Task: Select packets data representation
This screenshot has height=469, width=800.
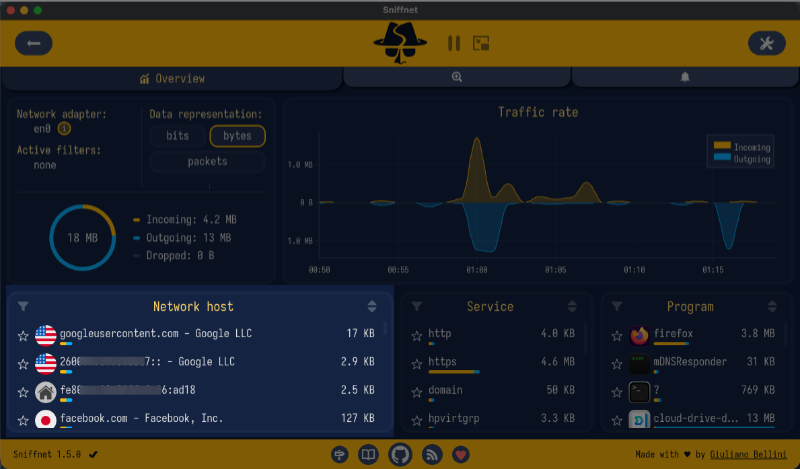Action: click(207, 161)
